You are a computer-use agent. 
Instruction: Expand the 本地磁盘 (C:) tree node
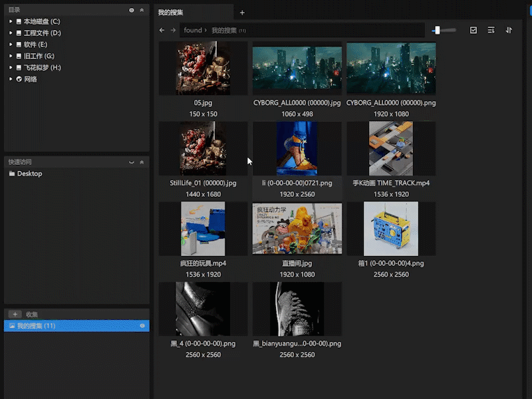(11, 21)
